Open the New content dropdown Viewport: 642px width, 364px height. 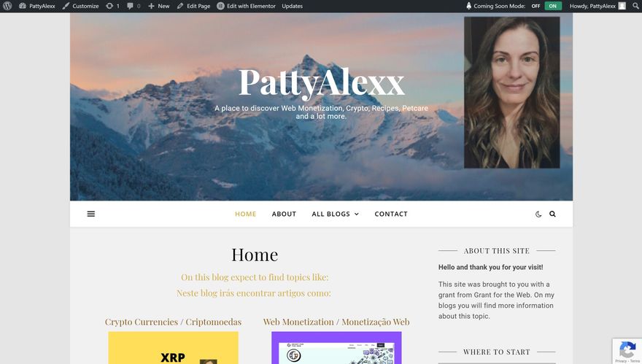point(159,6)
